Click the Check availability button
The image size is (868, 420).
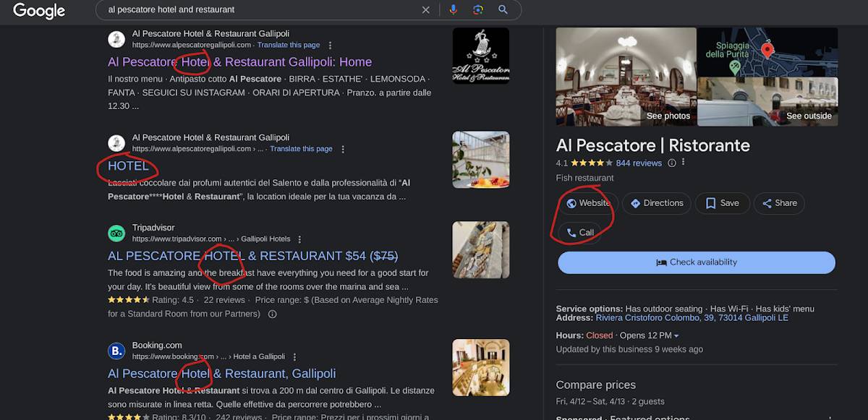click(697, 262)
